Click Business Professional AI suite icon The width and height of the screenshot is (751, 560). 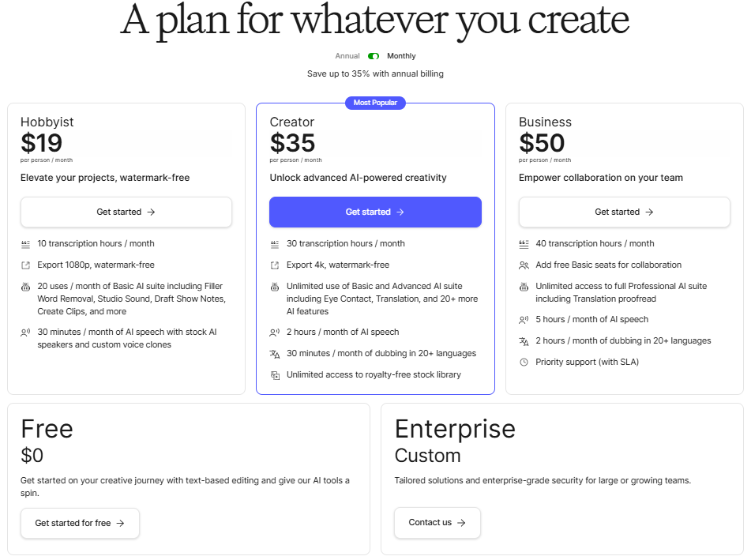coord(524,287)
